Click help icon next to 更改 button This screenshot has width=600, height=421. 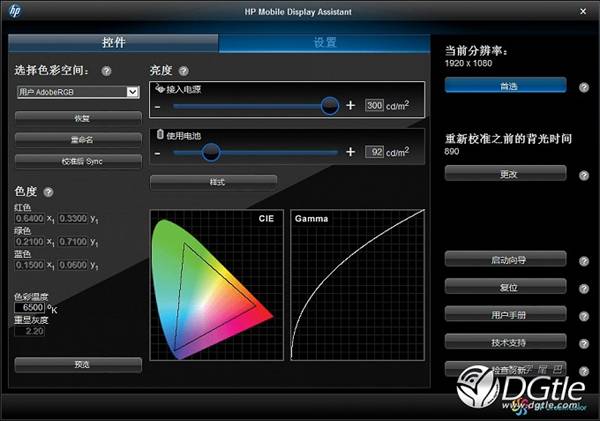coord(584,175)
